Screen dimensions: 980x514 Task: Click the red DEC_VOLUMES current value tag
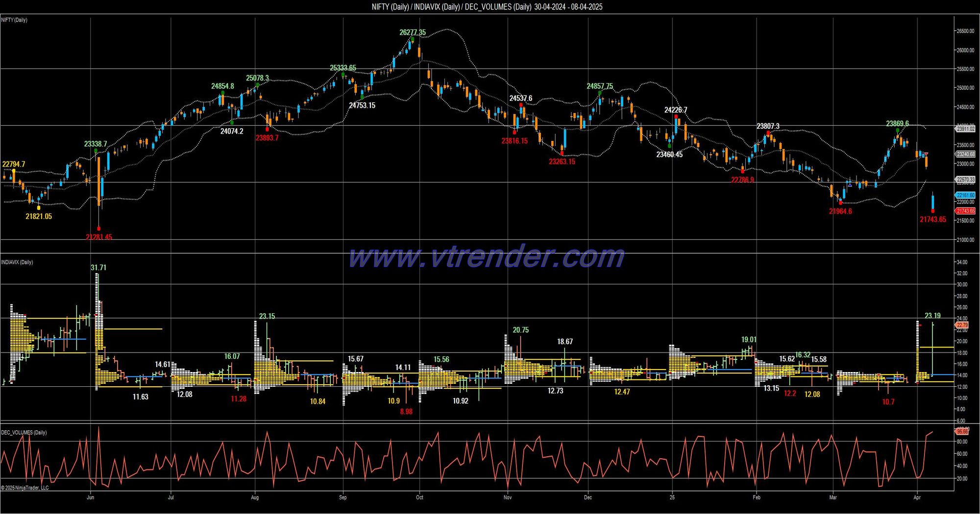tap(962, 432)
